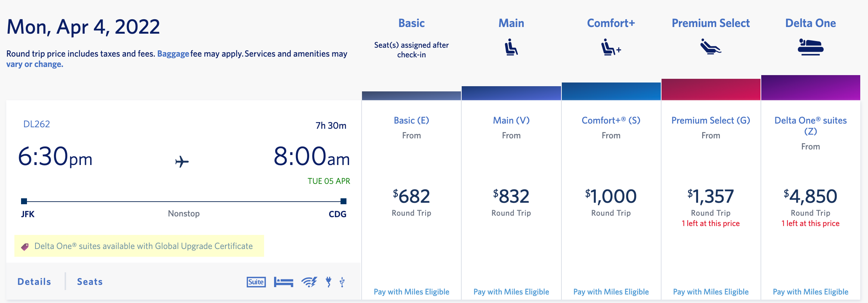Select the lie-flat seat amenity icon

tap(283, 282)
